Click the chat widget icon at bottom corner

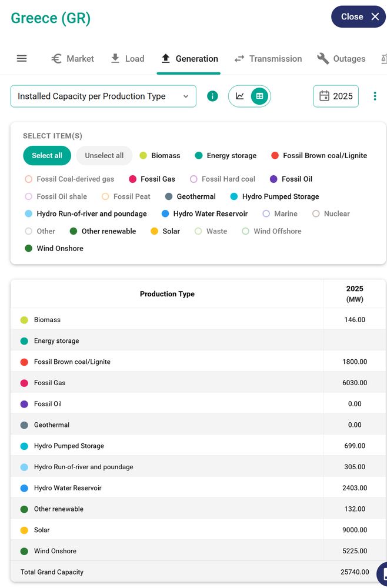pos(382,573)
